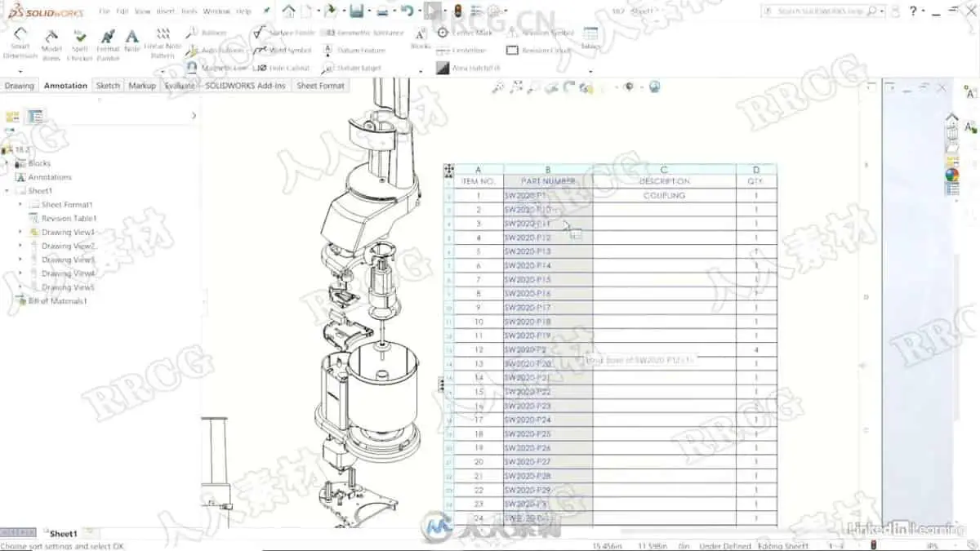Undo the last action
This screenshot has width=980, height=551.
click(406, 11)
